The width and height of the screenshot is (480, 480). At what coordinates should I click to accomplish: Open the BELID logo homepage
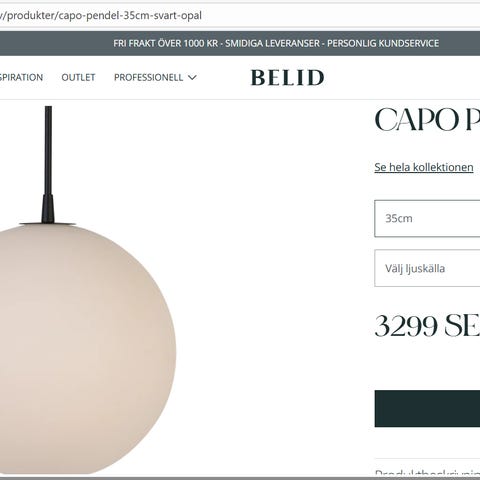click(287, 77)
